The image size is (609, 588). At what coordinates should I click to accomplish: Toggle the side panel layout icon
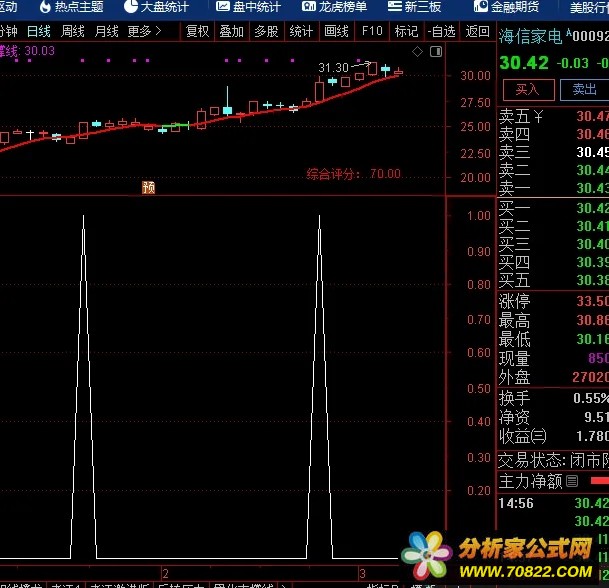tap(436, 51)
